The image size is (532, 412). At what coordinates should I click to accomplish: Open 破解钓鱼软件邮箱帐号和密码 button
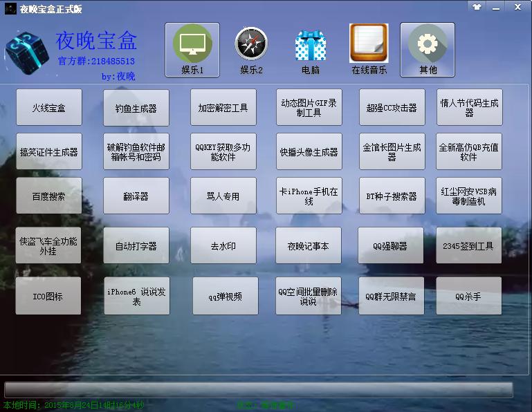136,151
